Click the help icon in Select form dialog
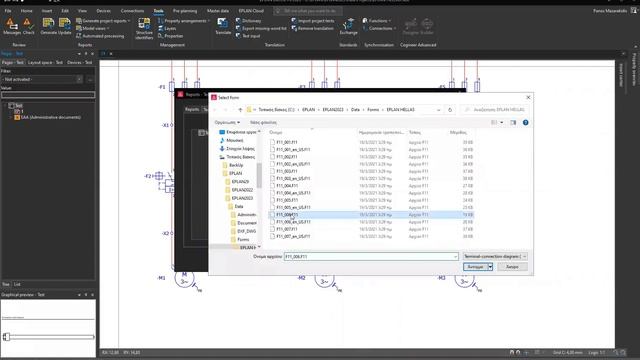640x360 pixels. tap(525, 122)
